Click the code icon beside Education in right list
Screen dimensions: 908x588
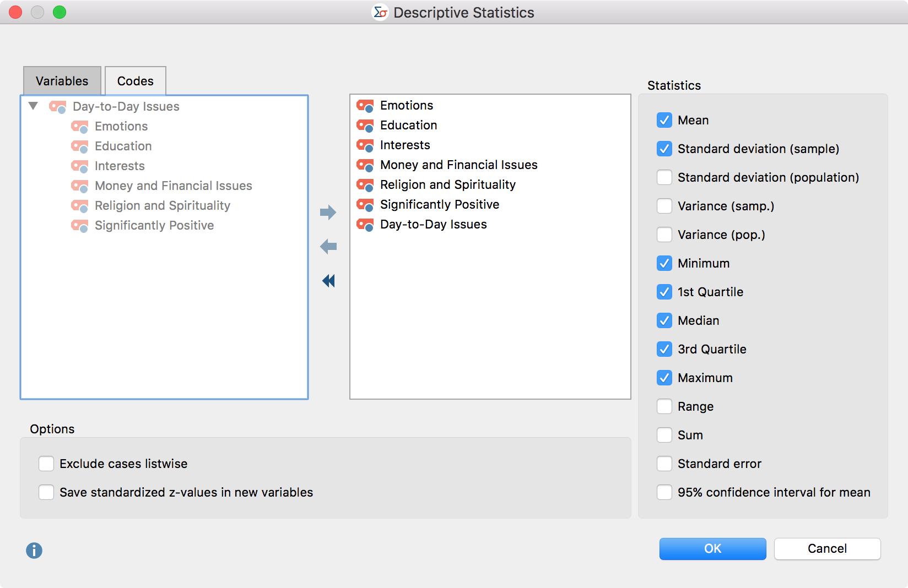point(365,126)
